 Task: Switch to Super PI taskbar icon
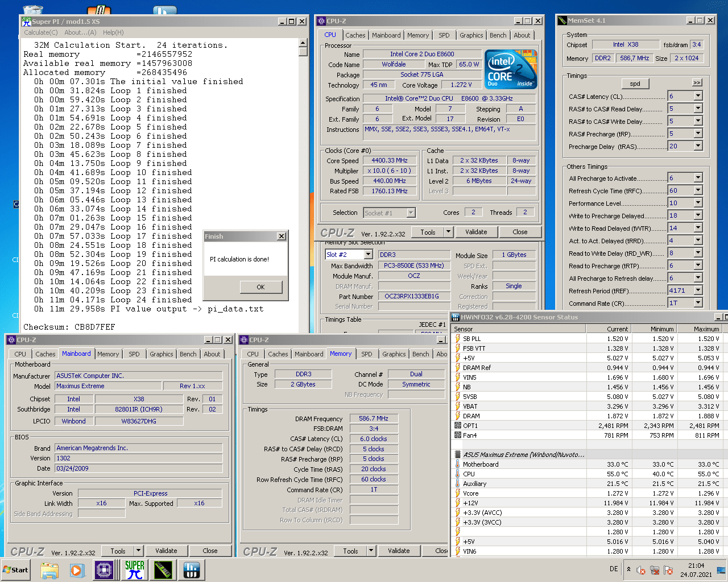tap(135, 570)
